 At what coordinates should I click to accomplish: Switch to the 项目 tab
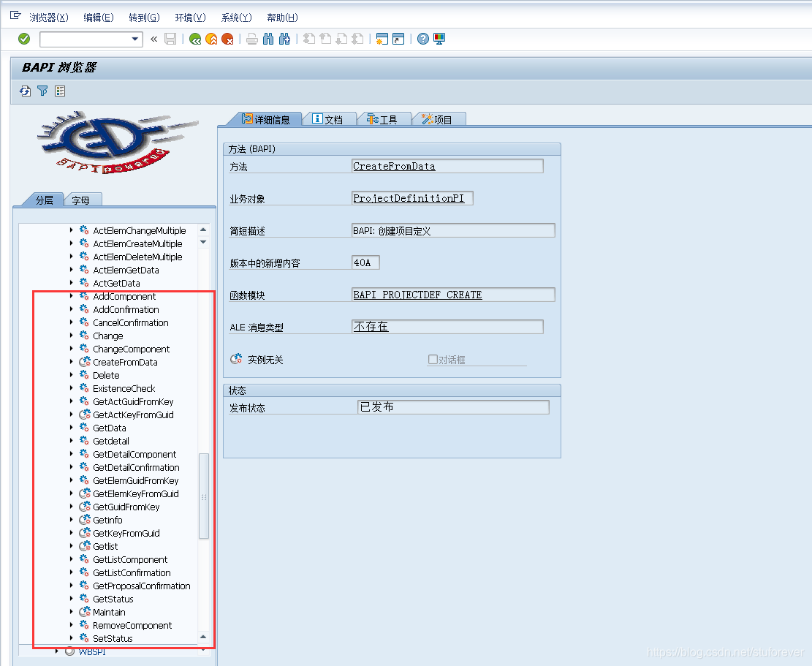pyautogui.click(x=438, y=119)
